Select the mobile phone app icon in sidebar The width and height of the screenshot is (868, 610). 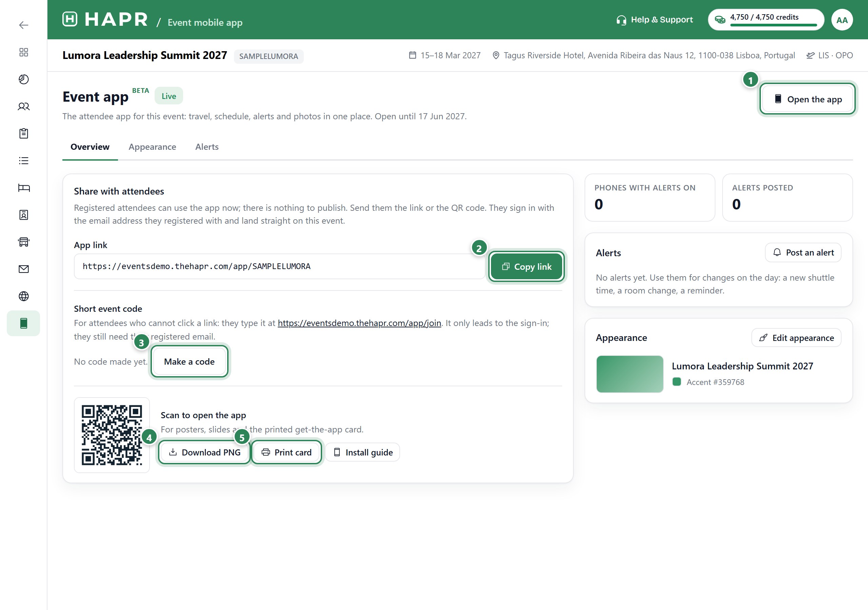tap(23, 323)
